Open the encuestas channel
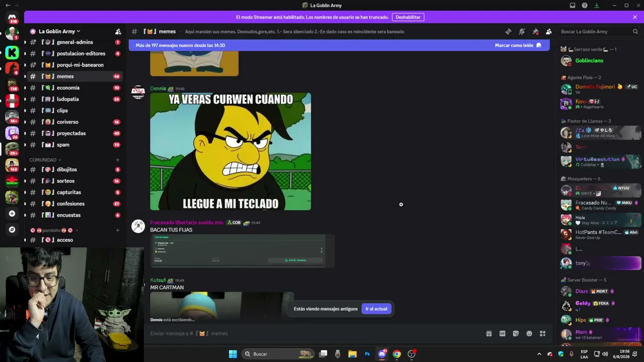 (x=74, y=215)
